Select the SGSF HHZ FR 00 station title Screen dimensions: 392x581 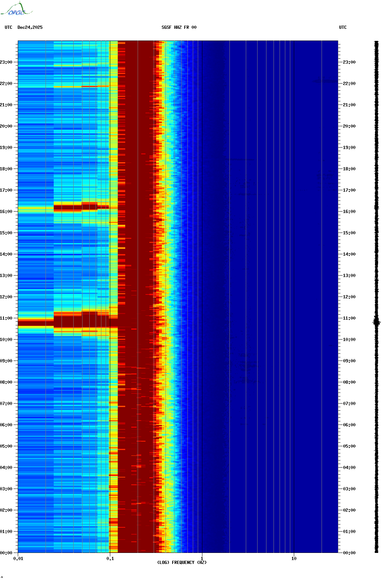point(179,27)
